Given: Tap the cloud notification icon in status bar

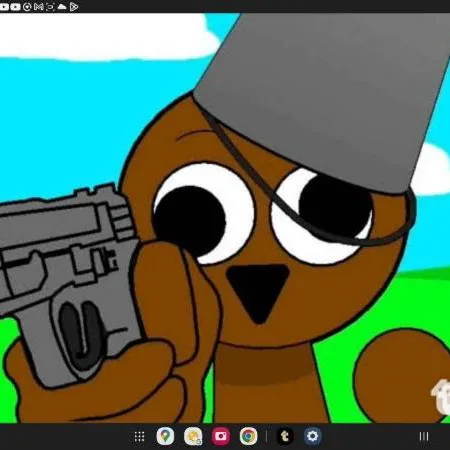Looking at the screenshot, I should [x=62, y=6].
